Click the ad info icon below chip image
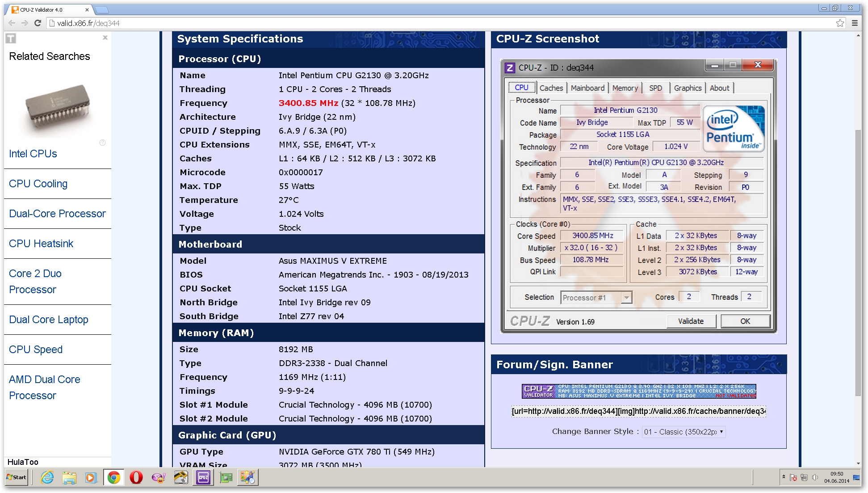Viewport: 868px width, 493px height. click(102, 143)
